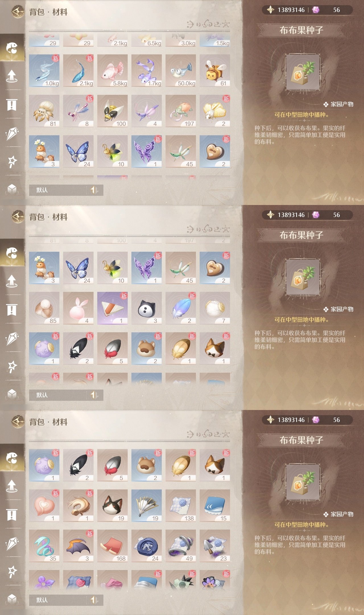Pick the checkered cloth item showing 138

(x=181, y=506)
